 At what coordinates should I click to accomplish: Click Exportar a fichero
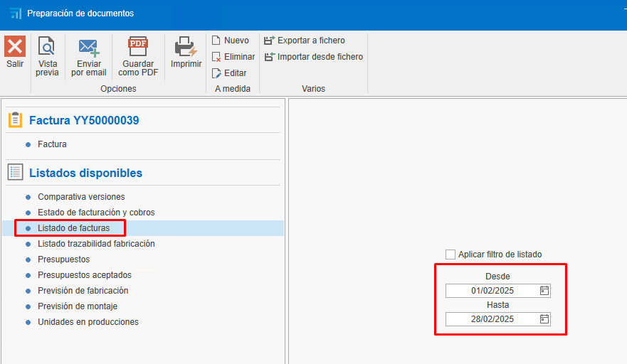pos(305,41)
